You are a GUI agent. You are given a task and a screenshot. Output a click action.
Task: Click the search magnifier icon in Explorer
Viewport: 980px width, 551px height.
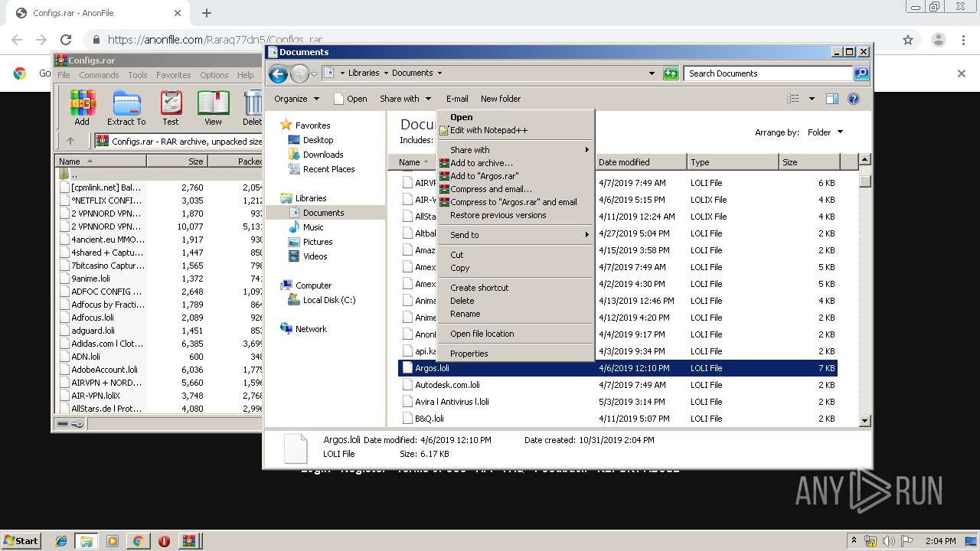coord(861,73)
